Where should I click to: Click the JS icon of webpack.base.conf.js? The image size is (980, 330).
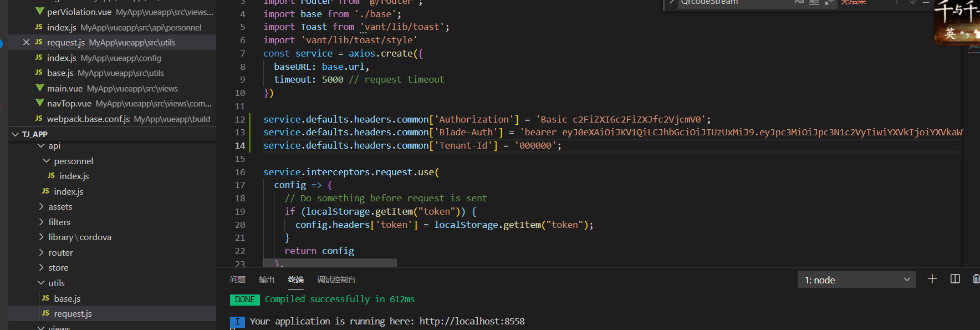[x=39, y=119]
